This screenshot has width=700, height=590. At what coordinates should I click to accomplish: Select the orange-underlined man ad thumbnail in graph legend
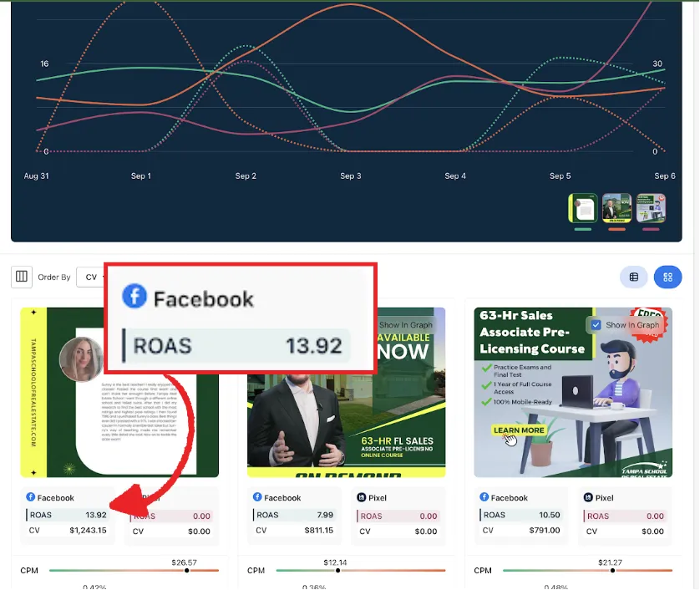[x=617, y=209]
